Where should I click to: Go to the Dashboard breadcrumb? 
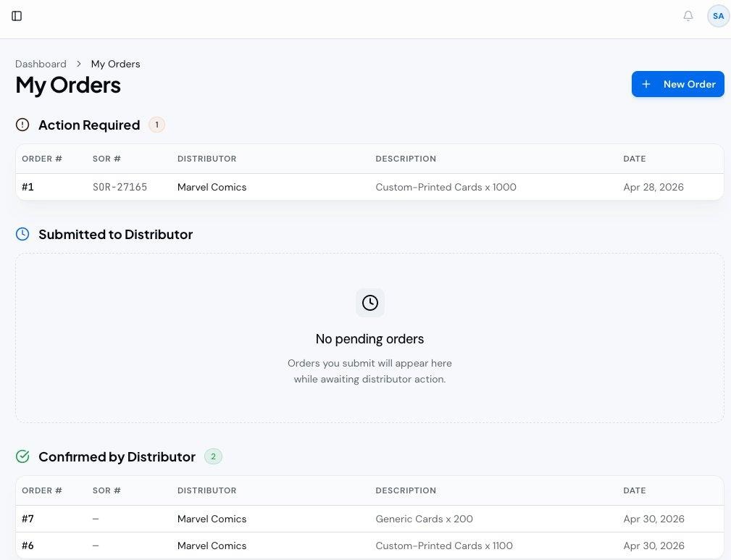(x=41, y=64)
